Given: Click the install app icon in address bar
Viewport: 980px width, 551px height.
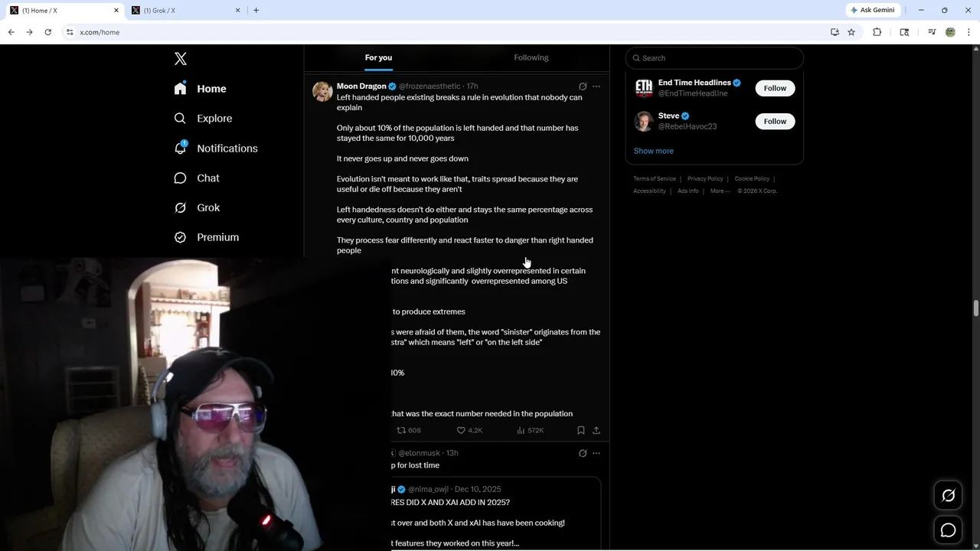Looking at the screenshot, I should click(835, 32).
